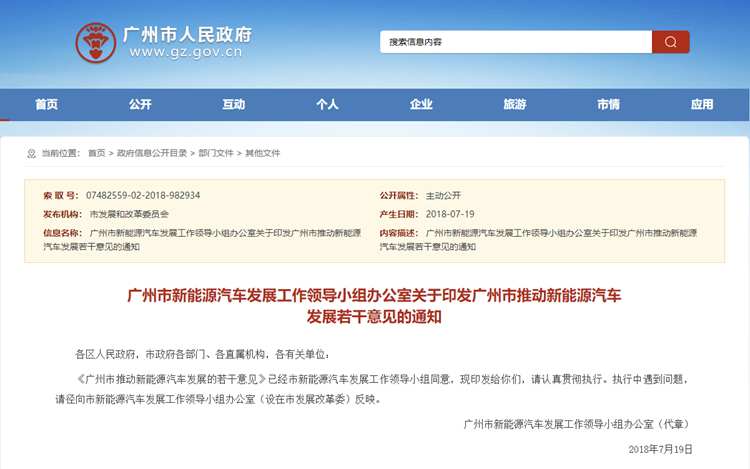Click the www.gz.gov.cn text under the title
Screen dimensions: 750x469
point(185,54)
